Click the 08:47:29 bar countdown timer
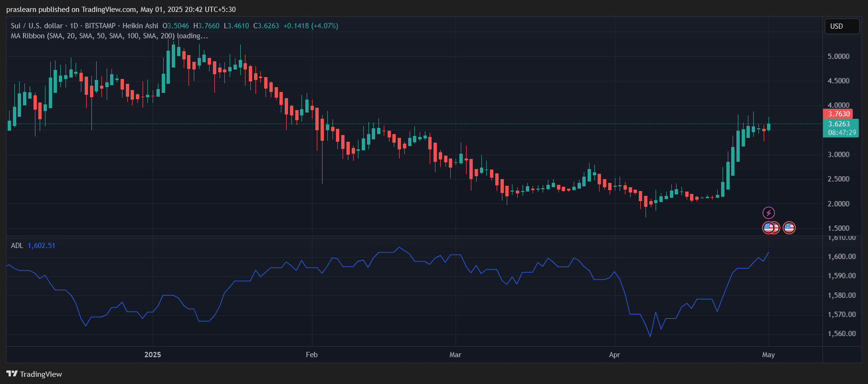Image resolution: width=868 pixels, height=384 pixels. pyautogui.click(x=842, y=133)
